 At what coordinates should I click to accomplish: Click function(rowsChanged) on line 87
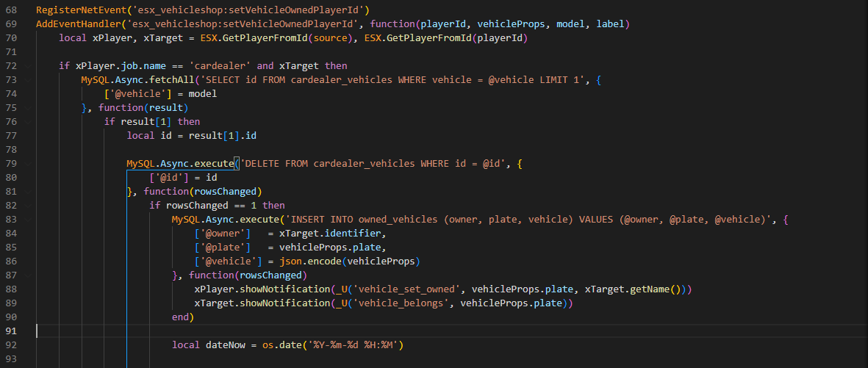click(248, 275)
